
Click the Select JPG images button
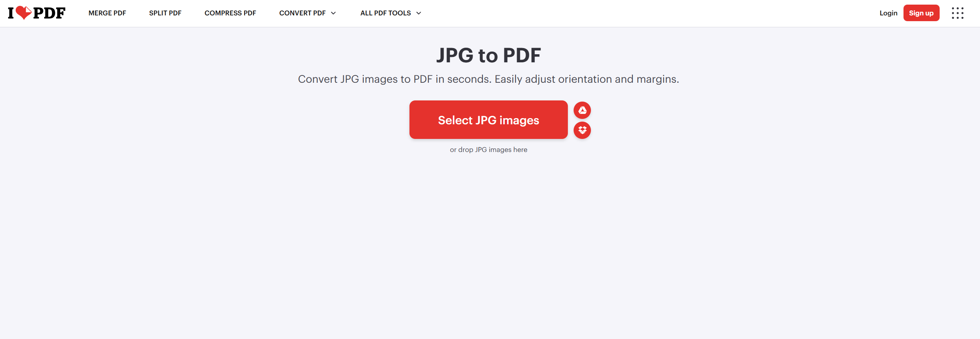click(488, 120)
